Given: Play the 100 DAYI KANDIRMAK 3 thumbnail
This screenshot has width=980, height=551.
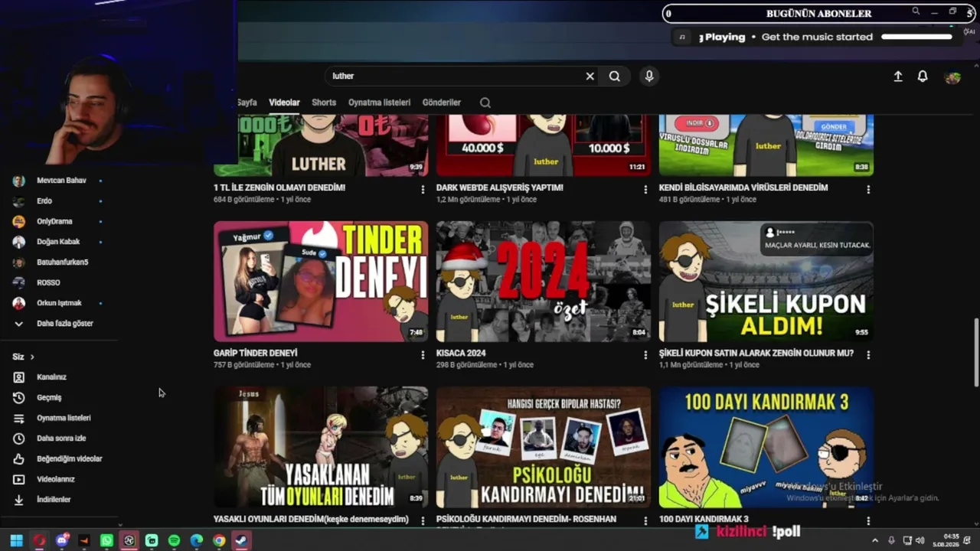Looking at the screenshot, I should coord(766,447).
